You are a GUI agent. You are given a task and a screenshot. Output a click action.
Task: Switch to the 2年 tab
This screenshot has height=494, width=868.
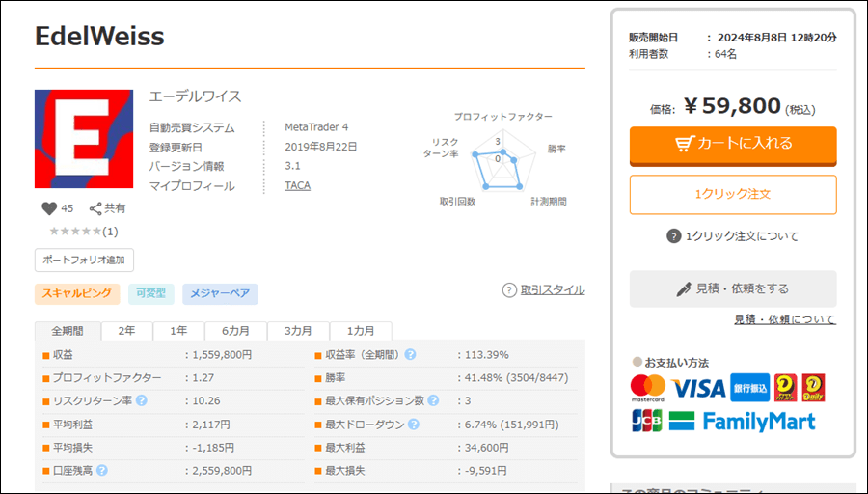126,331
